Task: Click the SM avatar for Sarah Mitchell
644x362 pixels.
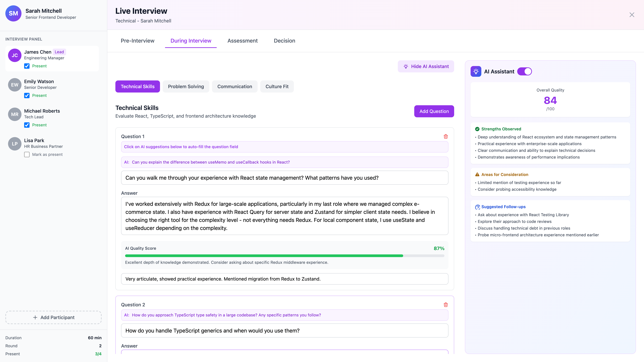Action: 14,14
